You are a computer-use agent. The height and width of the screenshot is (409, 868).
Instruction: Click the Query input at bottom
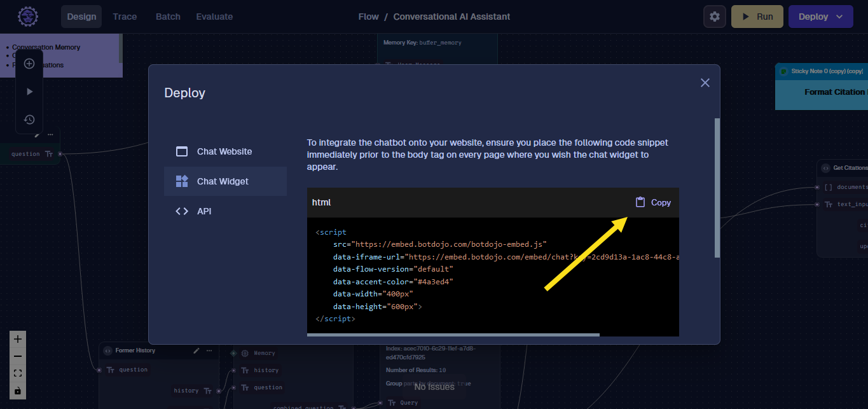[409, 403]
